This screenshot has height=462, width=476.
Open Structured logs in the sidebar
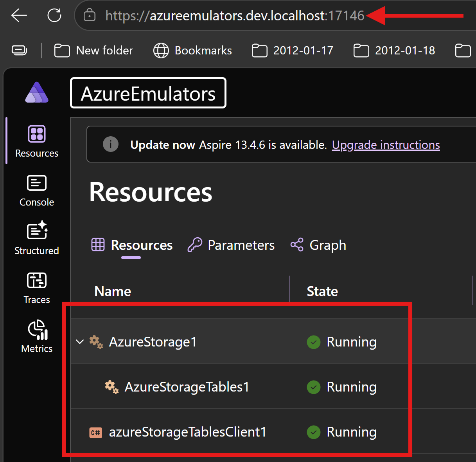pyautogui.click(x=37, y=239)
